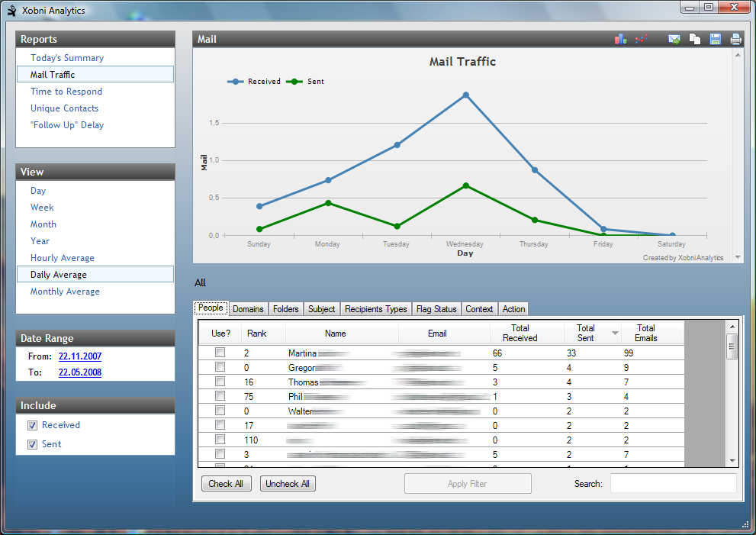The height and width of the screenshot is (535, 756).
Task: Uncheck the Received include checkbox
Action: click(32, 426)
